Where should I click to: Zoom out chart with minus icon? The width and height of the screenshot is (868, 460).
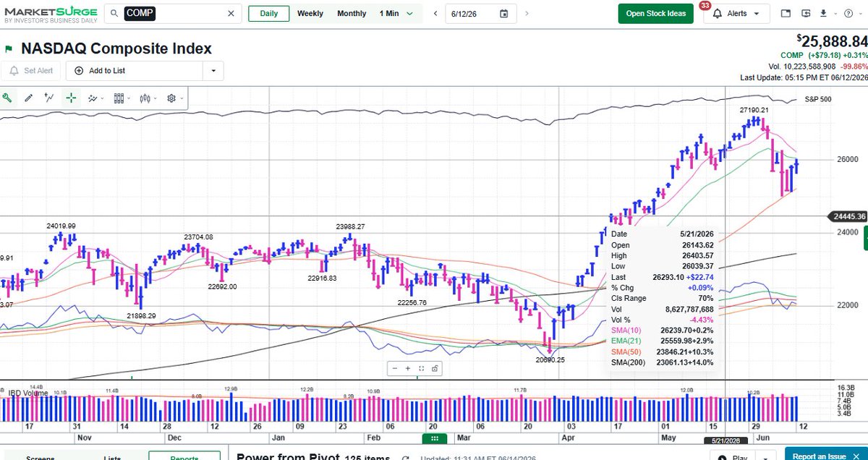click(395, 368)
